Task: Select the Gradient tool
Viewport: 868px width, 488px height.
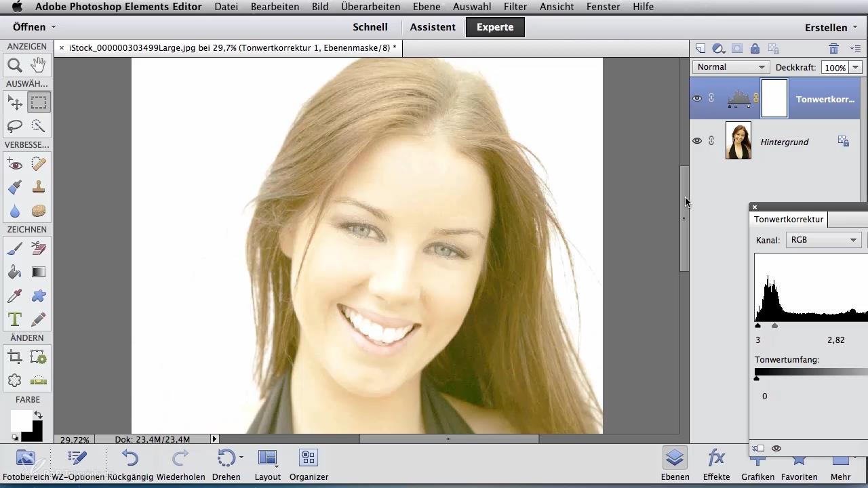Action: click(x=39, y=272)
